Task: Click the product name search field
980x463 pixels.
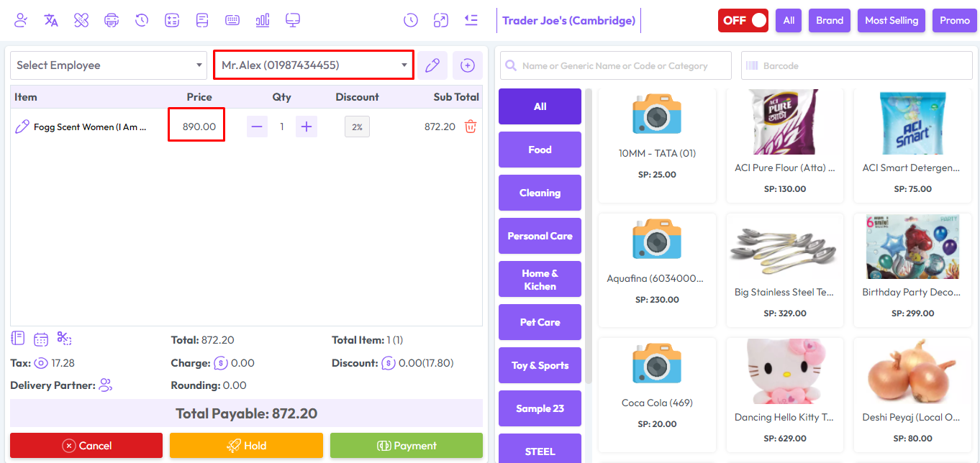Action: [x=616, y=65]
